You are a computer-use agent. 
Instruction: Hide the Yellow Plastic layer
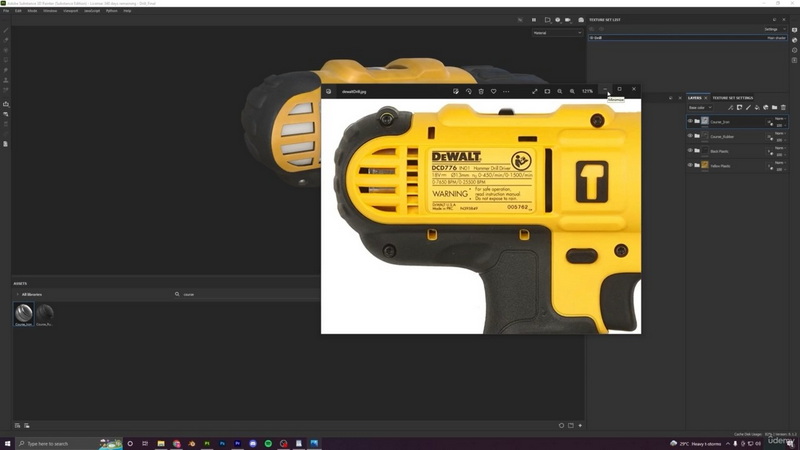click(x=690, y=165)
